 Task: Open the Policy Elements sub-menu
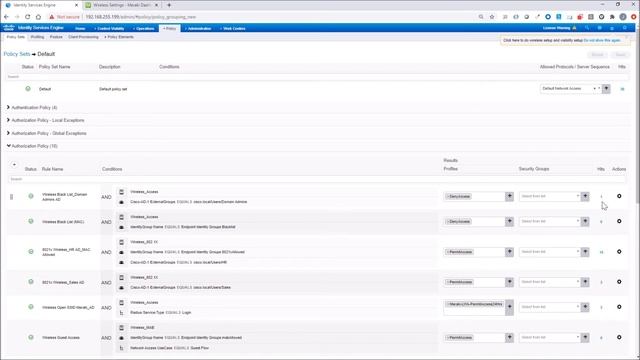point(119,37)
